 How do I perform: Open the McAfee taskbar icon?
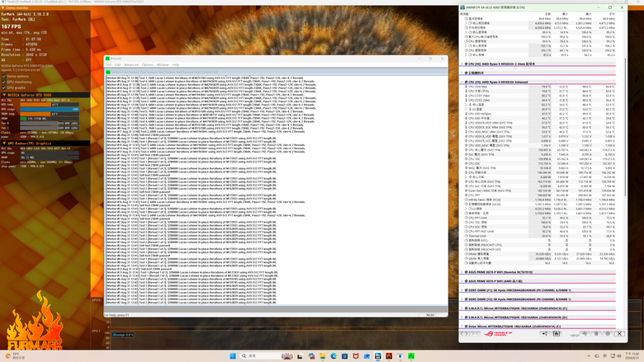356,356
